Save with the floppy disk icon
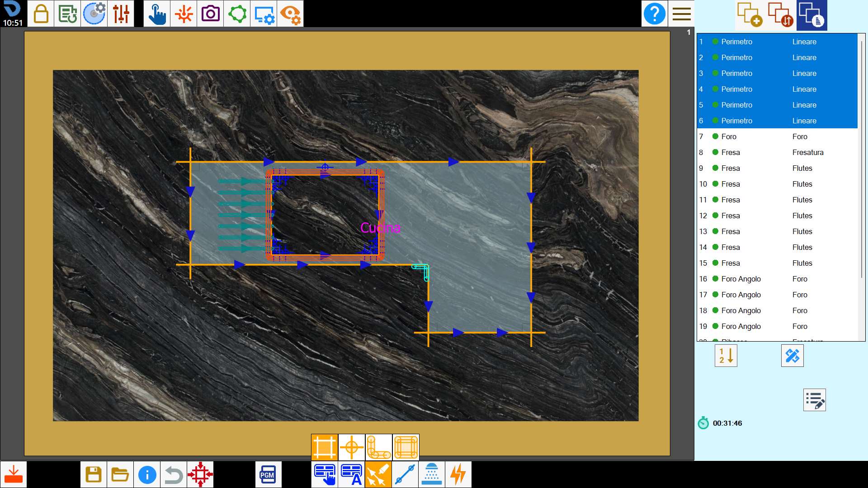 coord(94,474)
